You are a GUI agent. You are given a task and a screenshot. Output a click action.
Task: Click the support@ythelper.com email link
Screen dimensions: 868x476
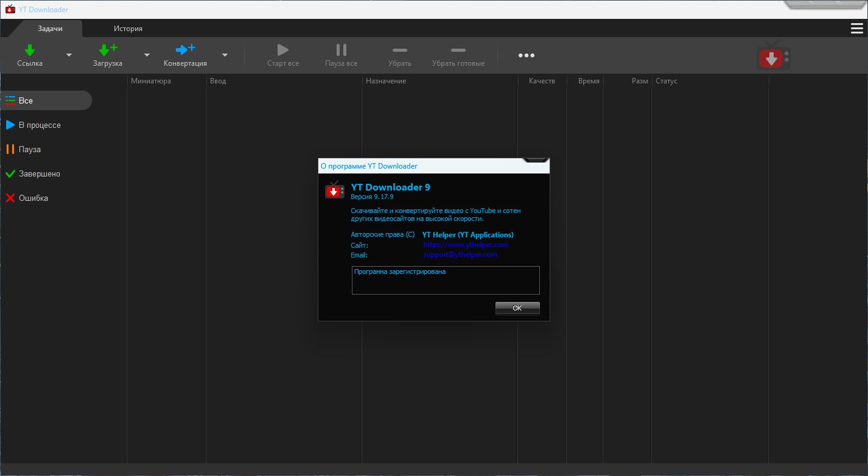pos(460,254)
